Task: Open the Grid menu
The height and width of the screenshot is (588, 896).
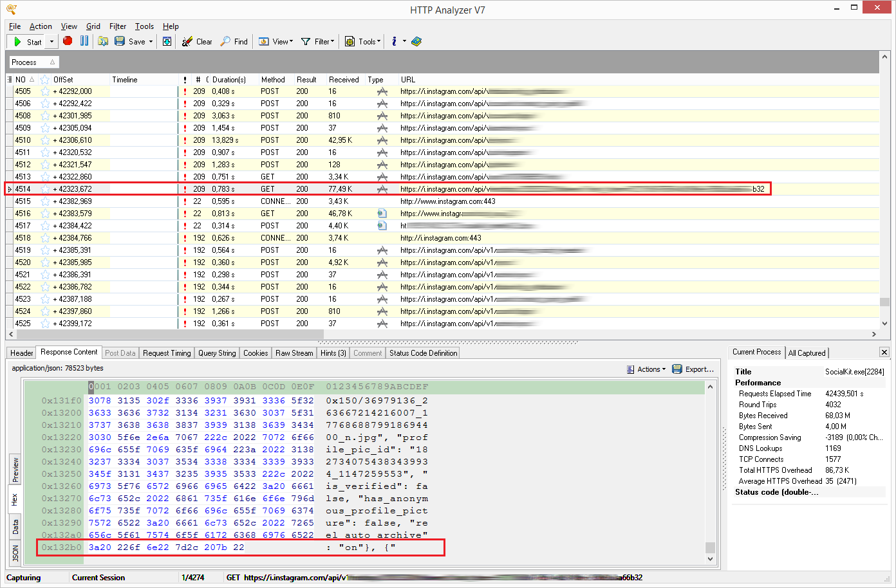Action: 93,26
